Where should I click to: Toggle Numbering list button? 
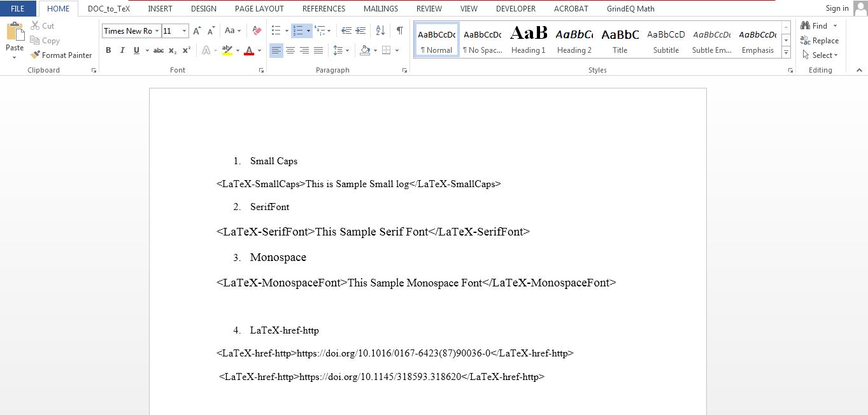tap(297, 31)
